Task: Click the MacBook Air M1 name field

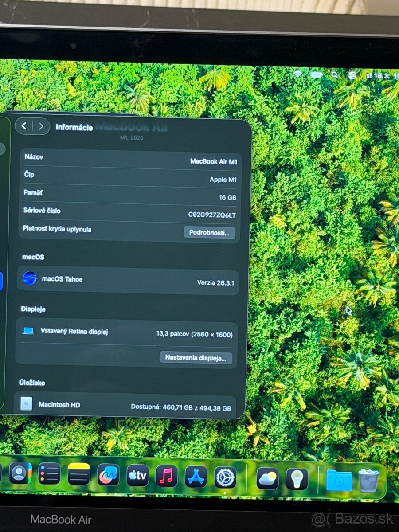Action: coord(213,162)
